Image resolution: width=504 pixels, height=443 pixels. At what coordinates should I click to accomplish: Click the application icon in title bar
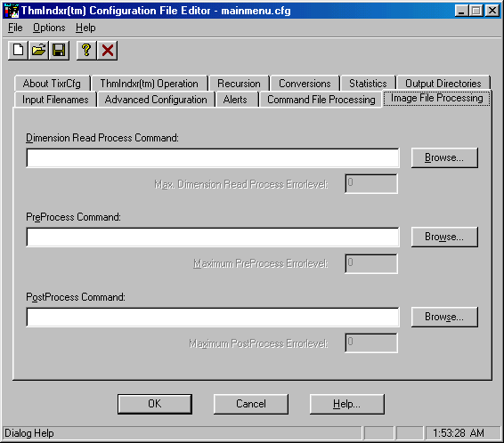pyautogui.click(x=12, y=11)
